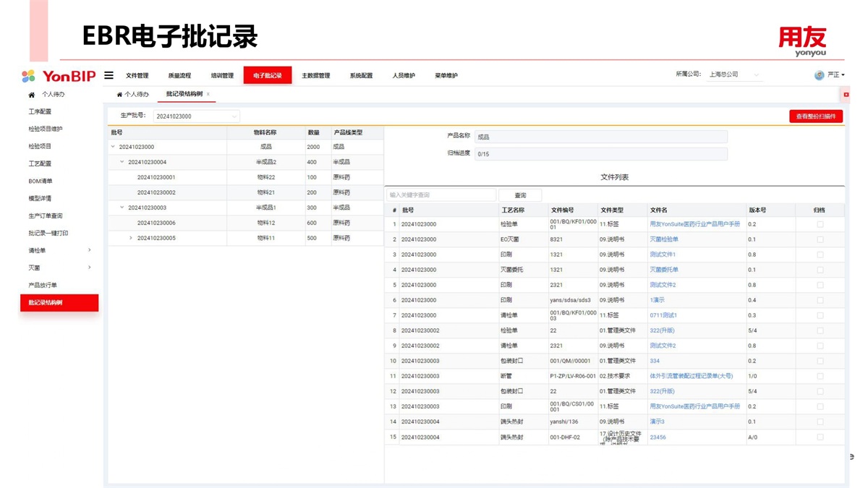Click the red icon at the right edge
The image size is (868, 488).
pos(846,95)
